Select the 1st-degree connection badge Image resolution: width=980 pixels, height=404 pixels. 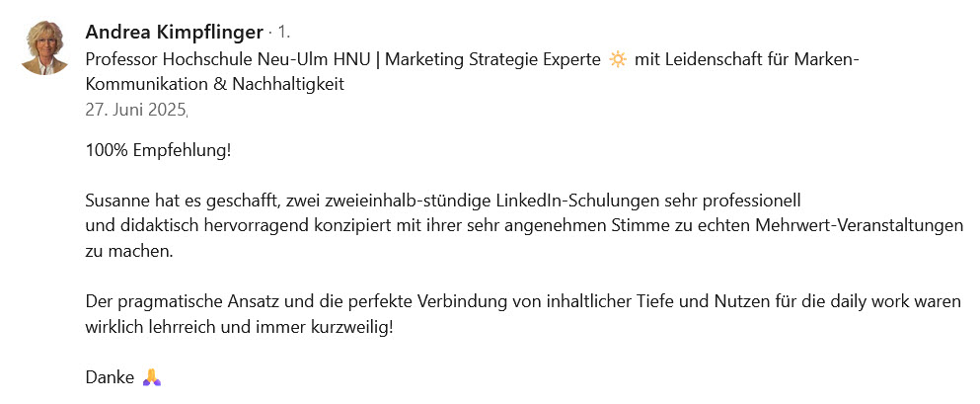click(284, 32)
